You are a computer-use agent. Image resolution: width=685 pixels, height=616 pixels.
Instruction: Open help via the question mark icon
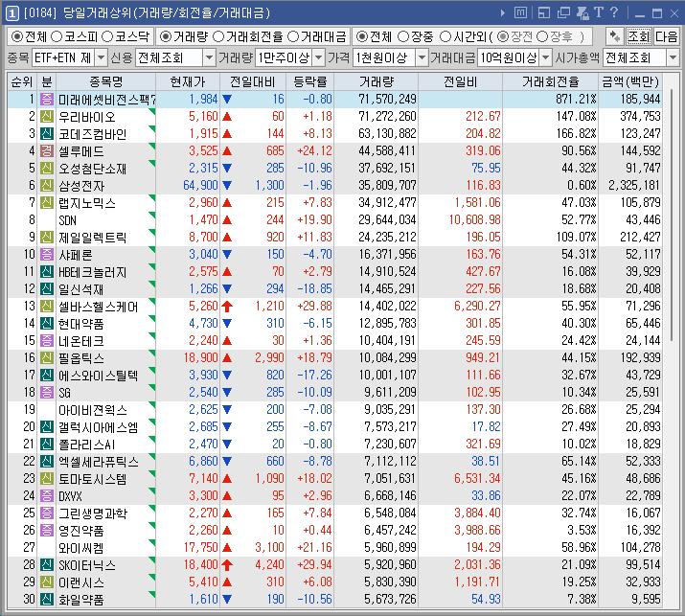click(x=614, y=12)
